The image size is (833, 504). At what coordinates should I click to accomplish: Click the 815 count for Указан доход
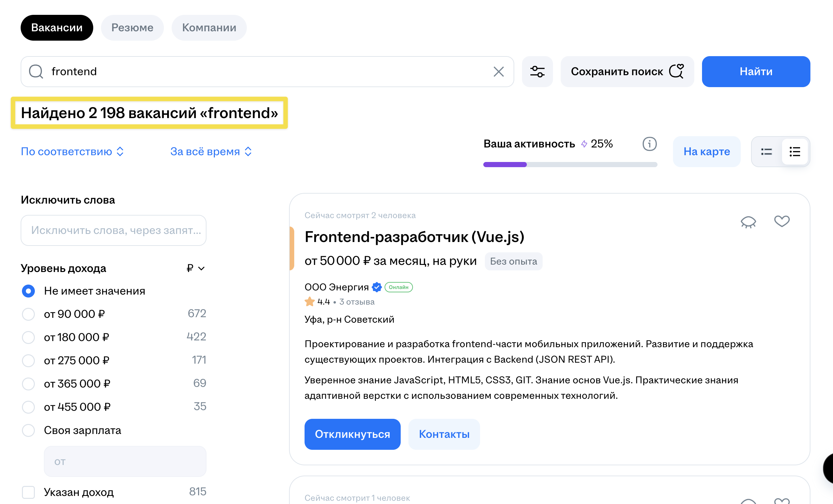(x=197, y=491)
